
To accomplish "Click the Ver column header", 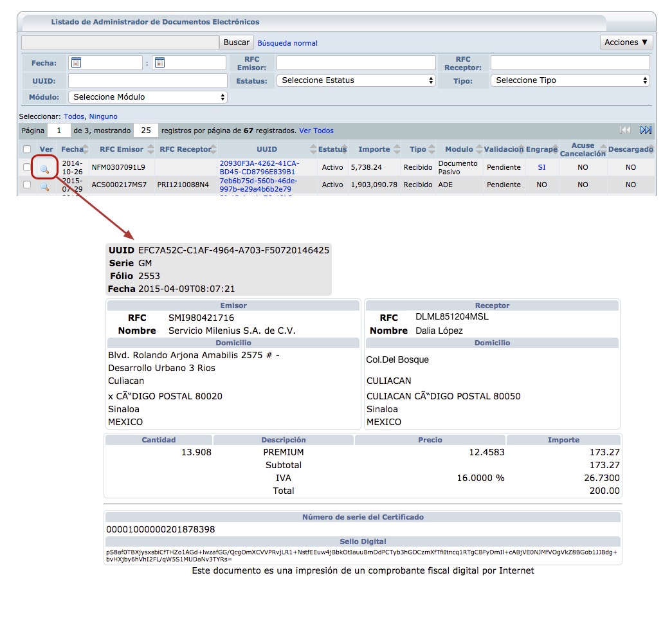I will pyautogui.click(x=46, y=149).
